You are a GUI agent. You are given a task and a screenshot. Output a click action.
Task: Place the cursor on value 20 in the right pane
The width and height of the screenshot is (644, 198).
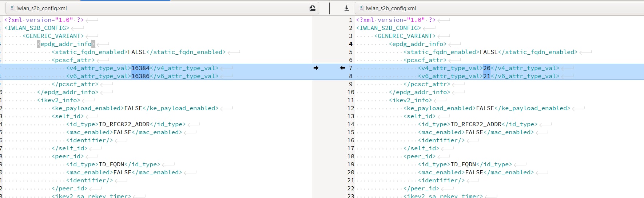[x=486, y=68]
